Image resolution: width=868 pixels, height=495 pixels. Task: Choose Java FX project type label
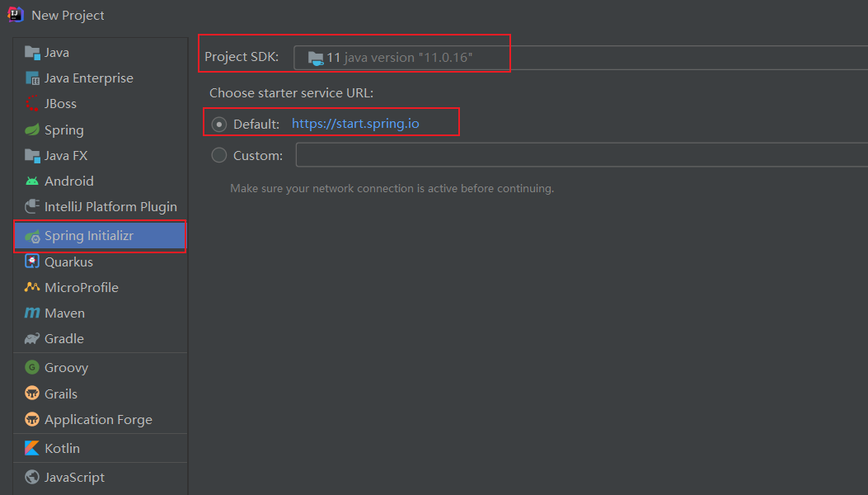[66, 156]
